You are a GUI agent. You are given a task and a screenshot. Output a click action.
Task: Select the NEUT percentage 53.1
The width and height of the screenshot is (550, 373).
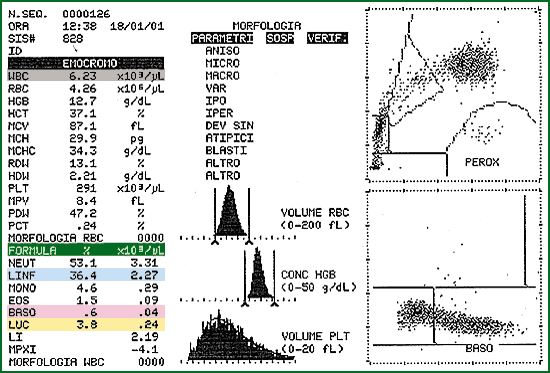[x=82, y=263]
